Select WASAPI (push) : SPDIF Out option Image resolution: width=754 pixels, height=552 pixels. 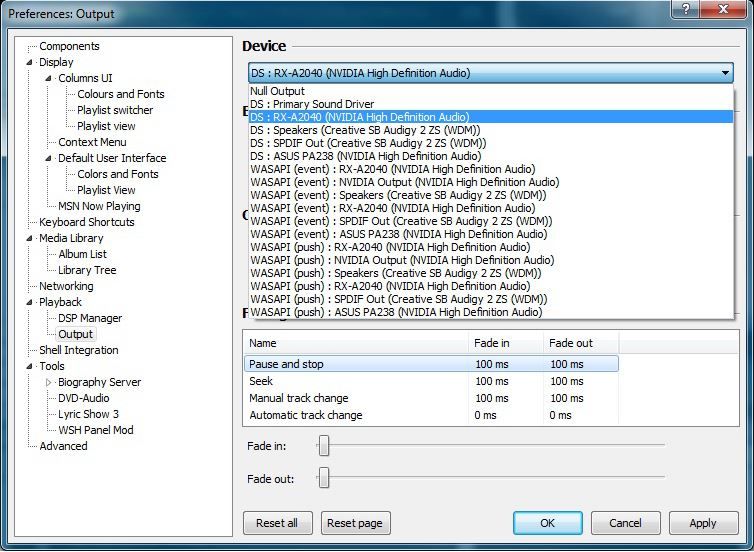(x=491, y=299)
